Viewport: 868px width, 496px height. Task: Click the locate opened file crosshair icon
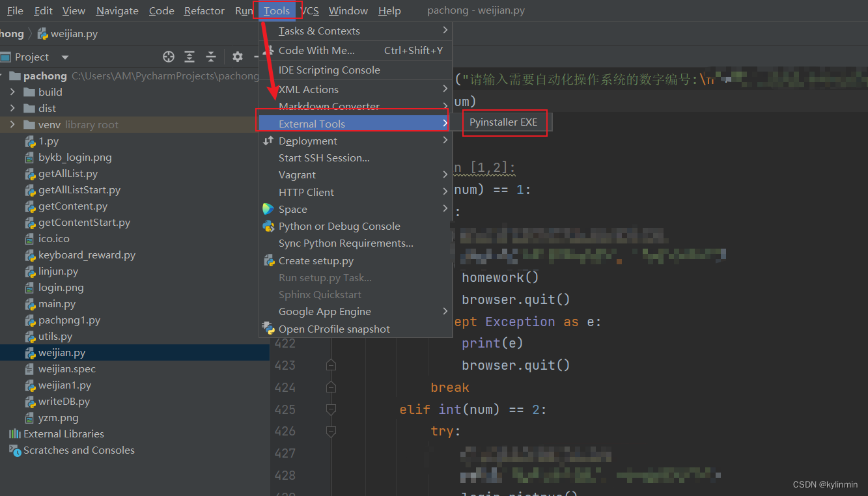point(169,57)
